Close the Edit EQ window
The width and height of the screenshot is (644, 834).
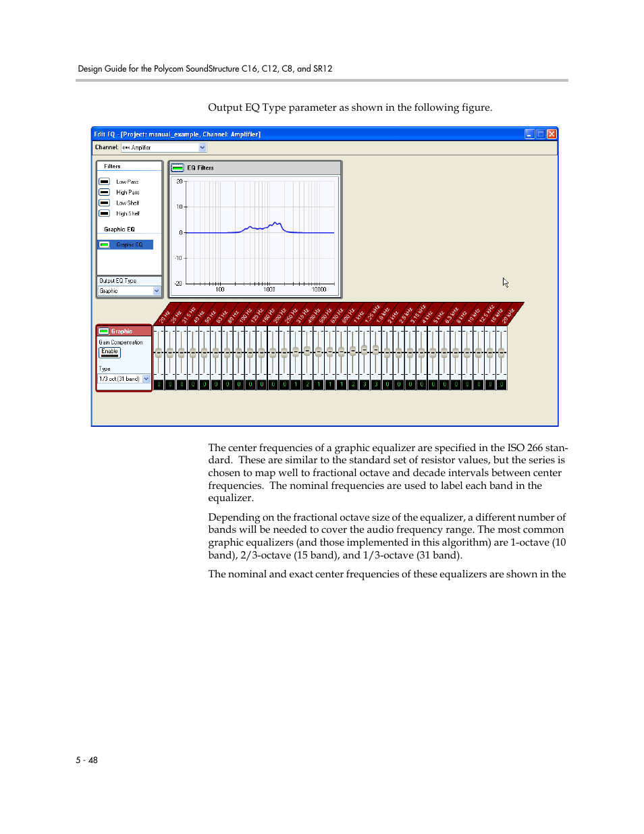coord(552,134)
